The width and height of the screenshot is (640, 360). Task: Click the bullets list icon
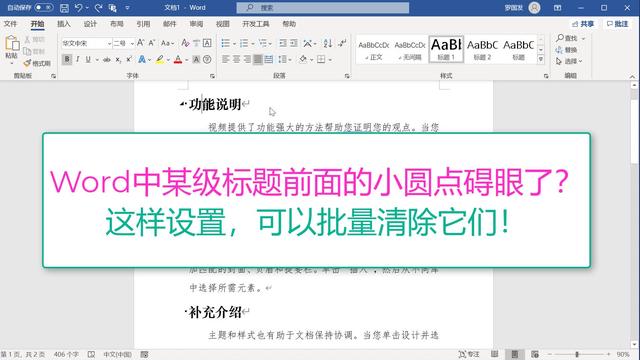(225, 43)
